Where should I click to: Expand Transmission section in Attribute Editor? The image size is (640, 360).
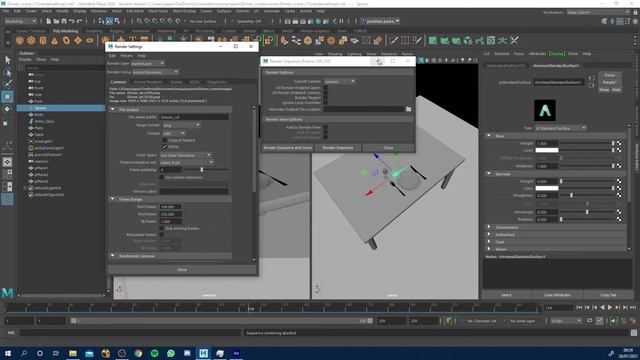coord(489,227)
